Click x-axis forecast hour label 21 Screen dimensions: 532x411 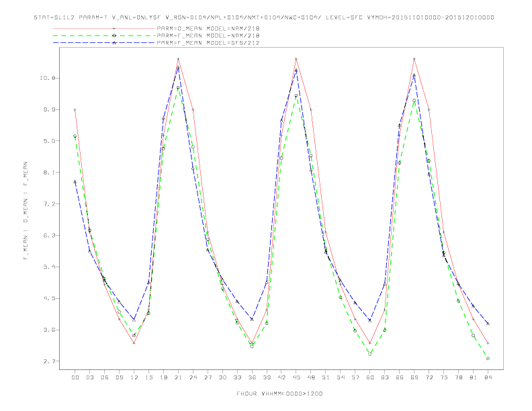178,377
